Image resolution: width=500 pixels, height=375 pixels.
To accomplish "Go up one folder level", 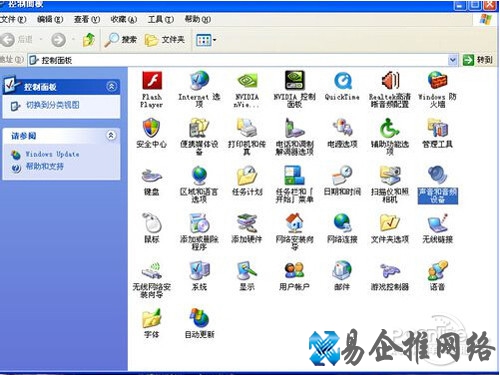I will click(89, 40).
